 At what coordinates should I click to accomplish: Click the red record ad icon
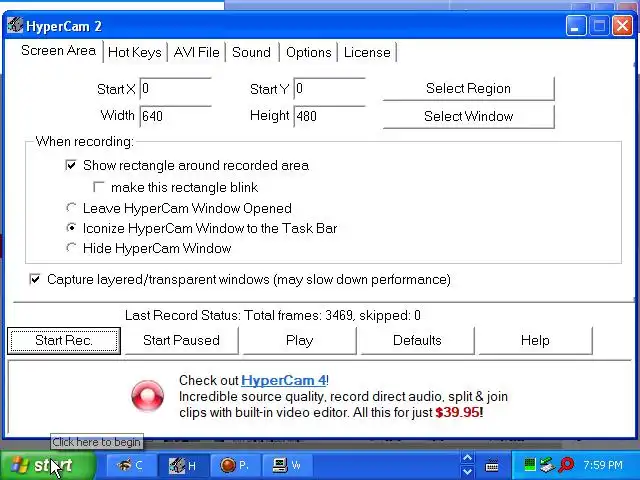coord(148,396)
